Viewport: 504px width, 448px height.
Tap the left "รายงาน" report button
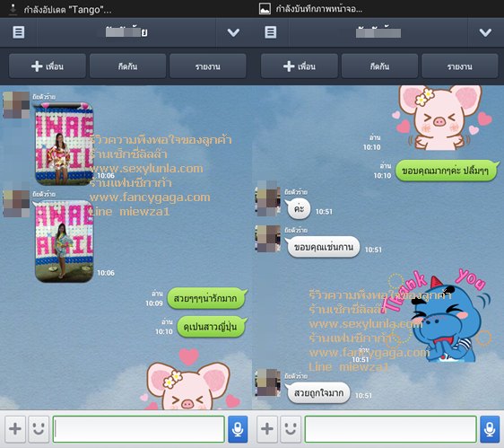208,66
